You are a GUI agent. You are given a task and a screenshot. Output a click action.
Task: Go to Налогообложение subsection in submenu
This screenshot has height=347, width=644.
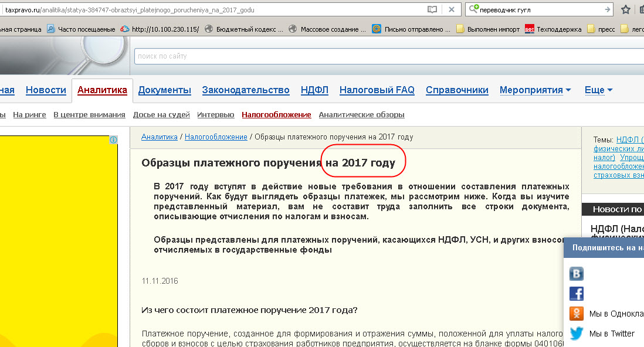[276, 114]
